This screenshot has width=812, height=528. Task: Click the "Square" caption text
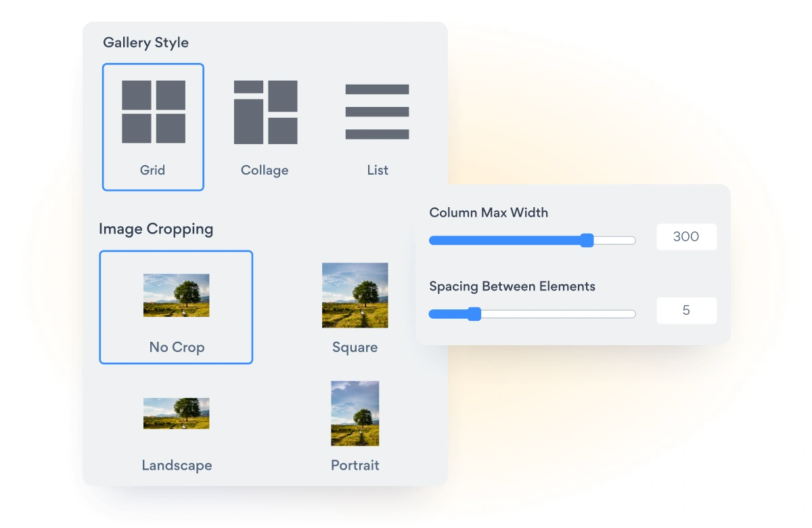(x=355, y=347)
